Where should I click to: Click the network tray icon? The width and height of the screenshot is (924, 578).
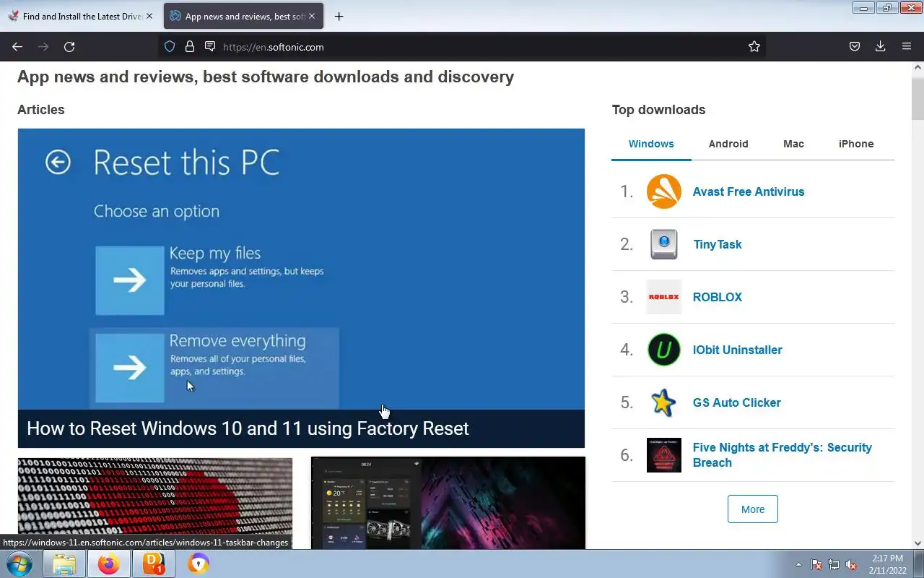tap(834, 564)
